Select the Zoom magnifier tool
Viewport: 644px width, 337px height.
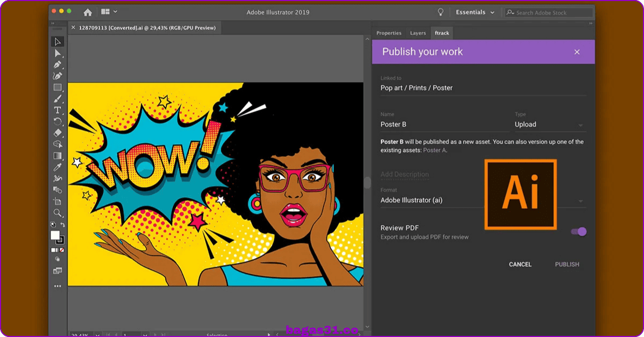(57, 213)
